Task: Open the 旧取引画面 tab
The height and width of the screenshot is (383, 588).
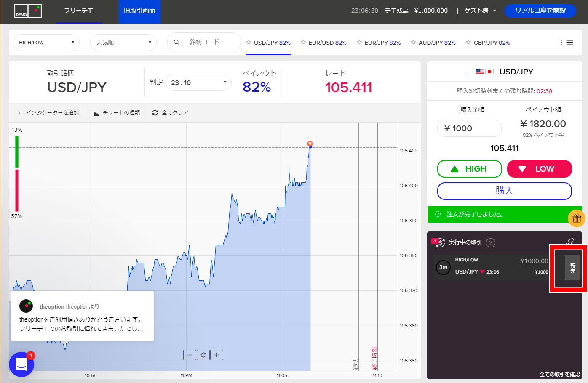Action: coord(139,11)
